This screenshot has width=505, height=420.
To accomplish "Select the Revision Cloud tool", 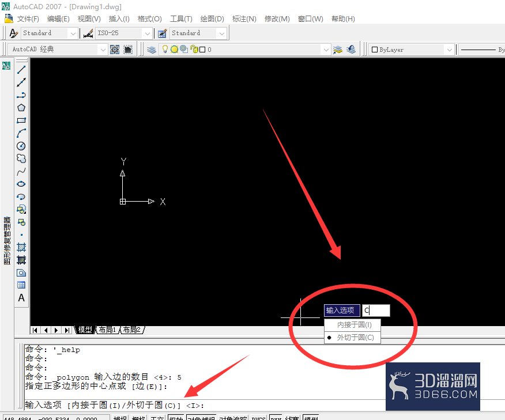I will point(21,158).
